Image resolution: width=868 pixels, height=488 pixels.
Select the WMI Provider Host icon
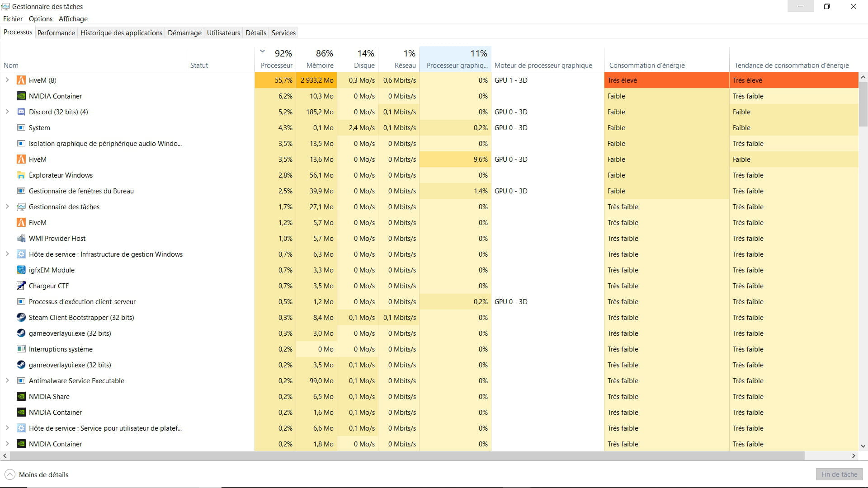coord(21,239)
